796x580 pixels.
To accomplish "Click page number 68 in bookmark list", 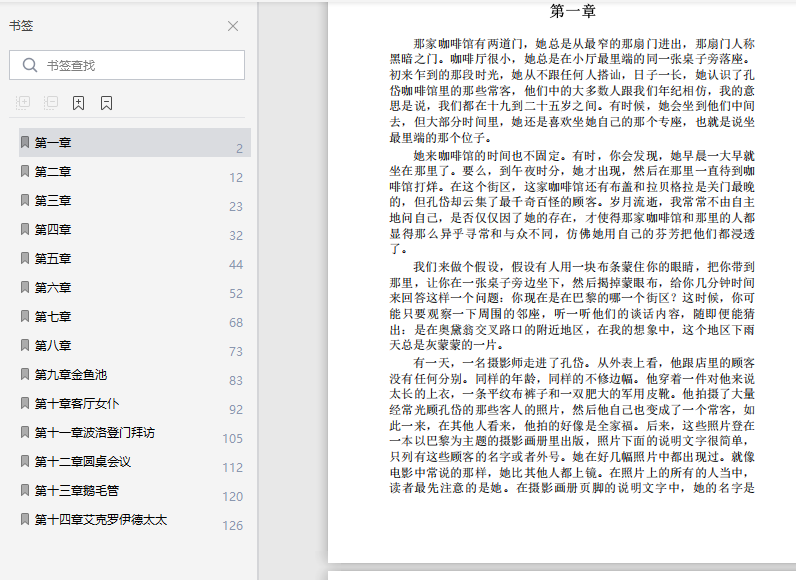I will coord(236,322).
